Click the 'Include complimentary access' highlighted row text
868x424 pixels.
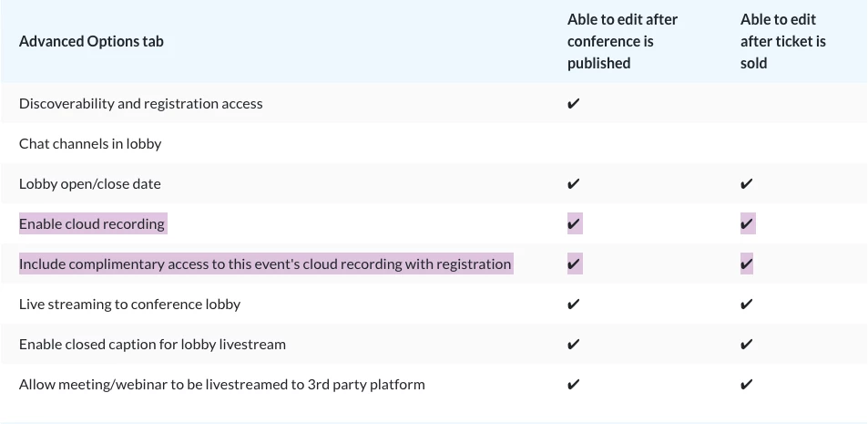[x=265, y=264]
